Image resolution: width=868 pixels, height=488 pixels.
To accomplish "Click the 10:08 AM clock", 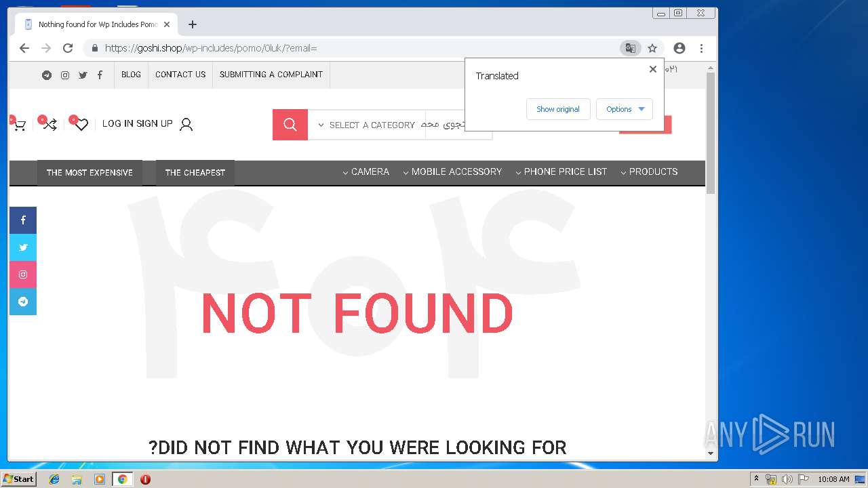I will [x=833, y=479].
